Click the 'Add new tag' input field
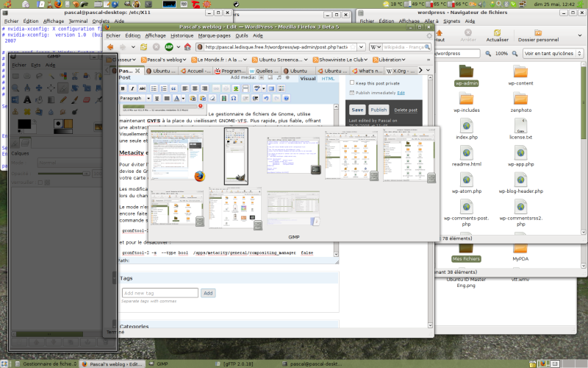The width and height of the screenshot is (588, 368). [160, 293]
